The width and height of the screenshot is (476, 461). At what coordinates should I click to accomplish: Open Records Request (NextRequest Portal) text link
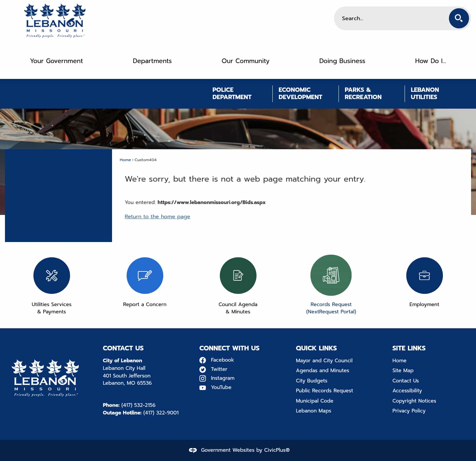331,308
